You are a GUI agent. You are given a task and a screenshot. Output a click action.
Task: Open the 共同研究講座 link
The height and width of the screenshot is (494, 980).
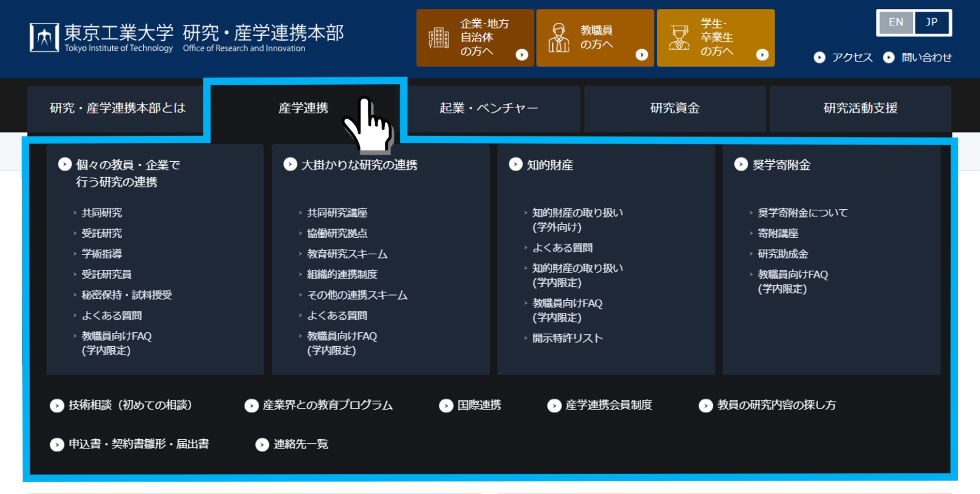coord(337,213)
